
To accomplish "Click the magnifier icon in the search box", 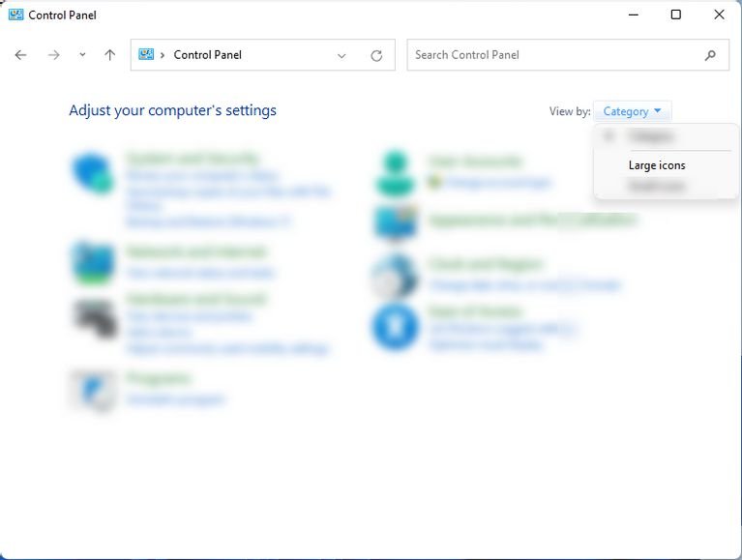I will pos(710,55).
